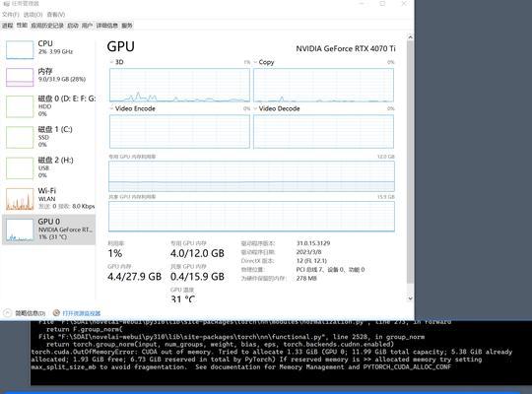Open the Video Encode engine dropdown
This screenshot has width=532, height=394.
112,108
